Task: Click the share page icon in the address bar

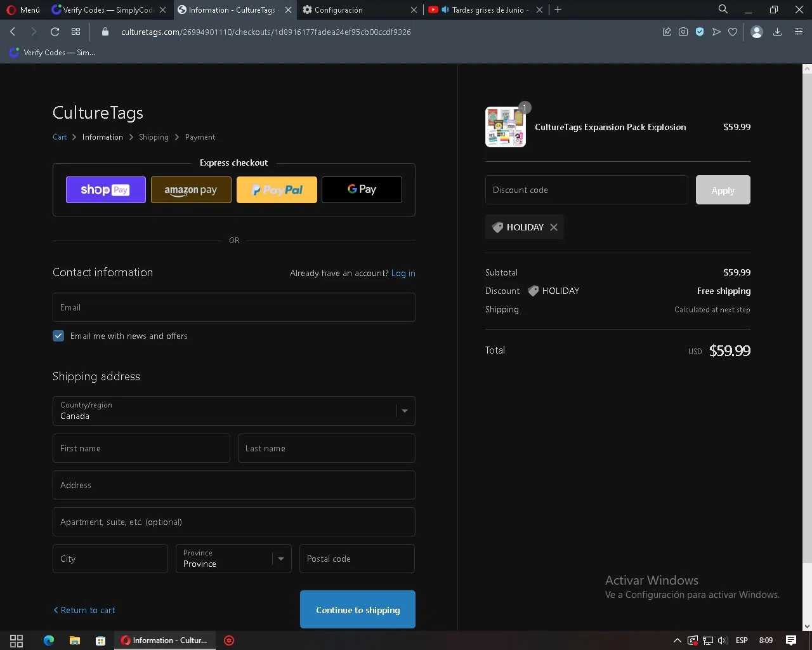Action: point(667,32)
